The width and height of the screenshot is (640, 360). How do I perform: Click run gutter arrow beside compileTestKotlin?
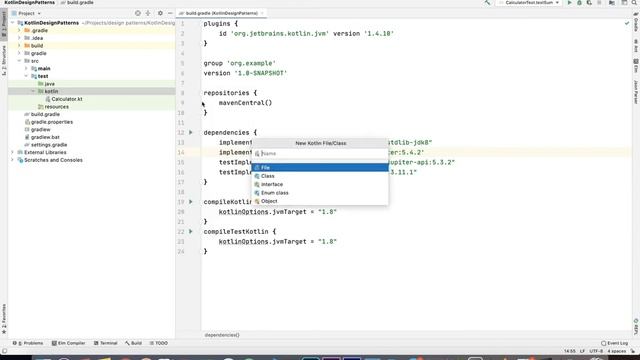191,231
